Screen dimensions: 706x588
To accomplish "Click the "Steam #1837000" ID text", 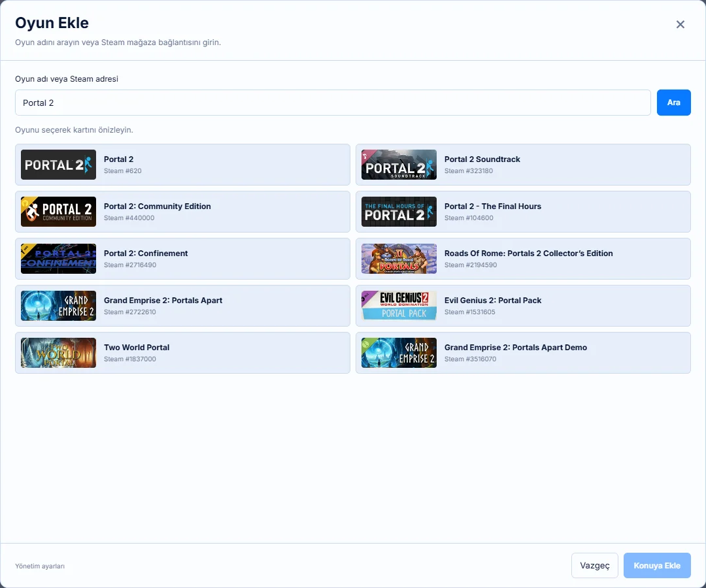I will pos(129,359).
